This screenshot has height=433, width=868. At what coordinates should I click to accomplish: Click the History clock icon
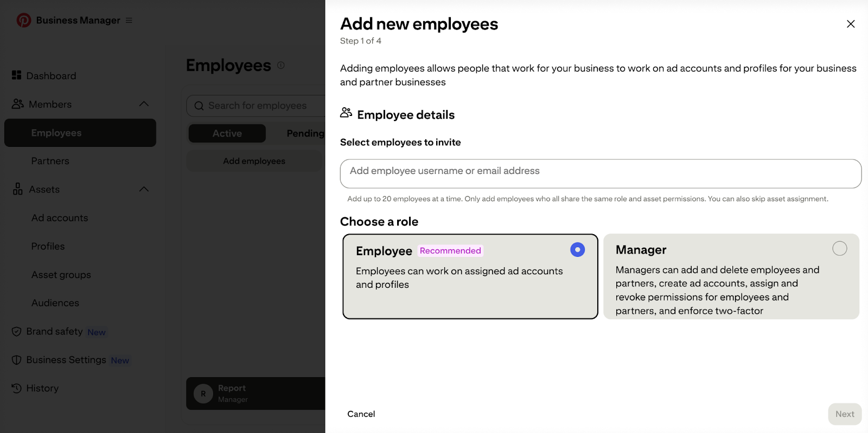[17, 388]
